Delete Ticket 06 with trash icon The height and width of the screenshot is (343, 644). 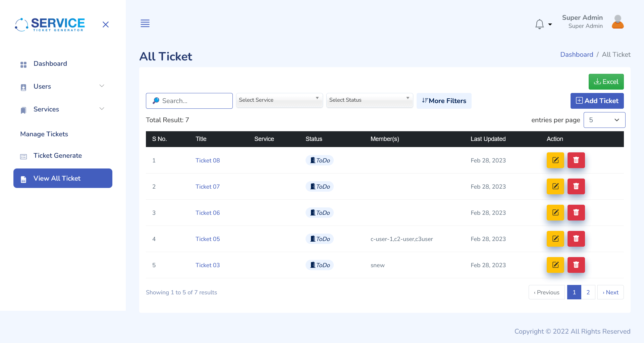tap(576, 212)
